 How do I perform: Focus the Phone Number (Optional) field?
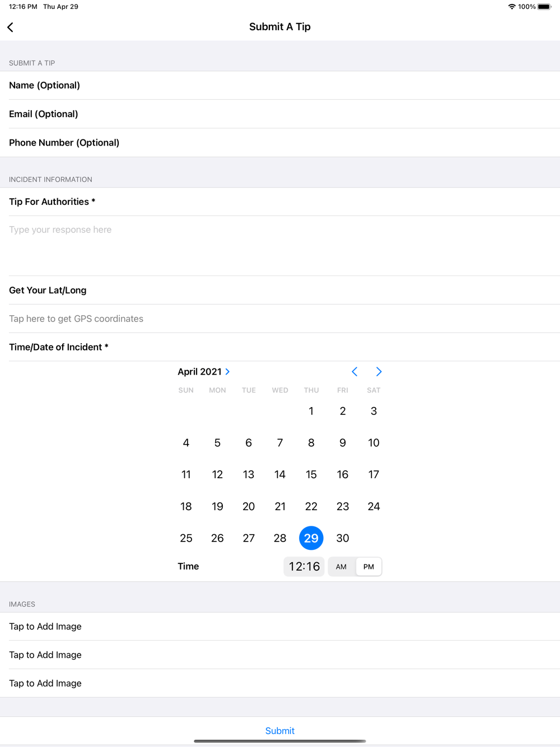[280, 143]
